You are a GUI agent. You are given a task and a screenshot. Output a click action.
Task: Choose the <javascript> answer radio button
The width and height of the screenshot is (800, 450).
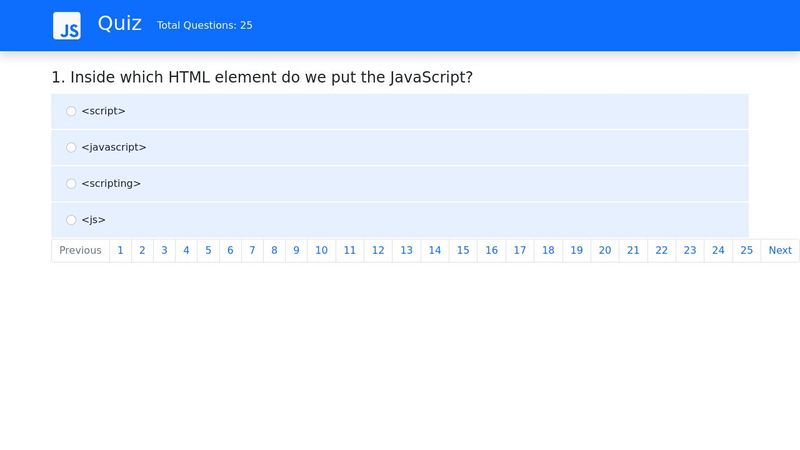tap(71, 147)
